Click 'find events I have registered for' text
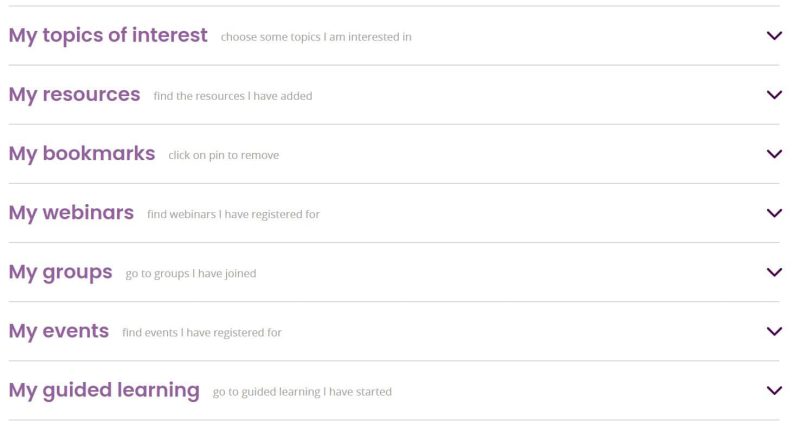Image resolution: width=800 pixels, height=427 pixels. pyautogui.click(x=202, y=332)
